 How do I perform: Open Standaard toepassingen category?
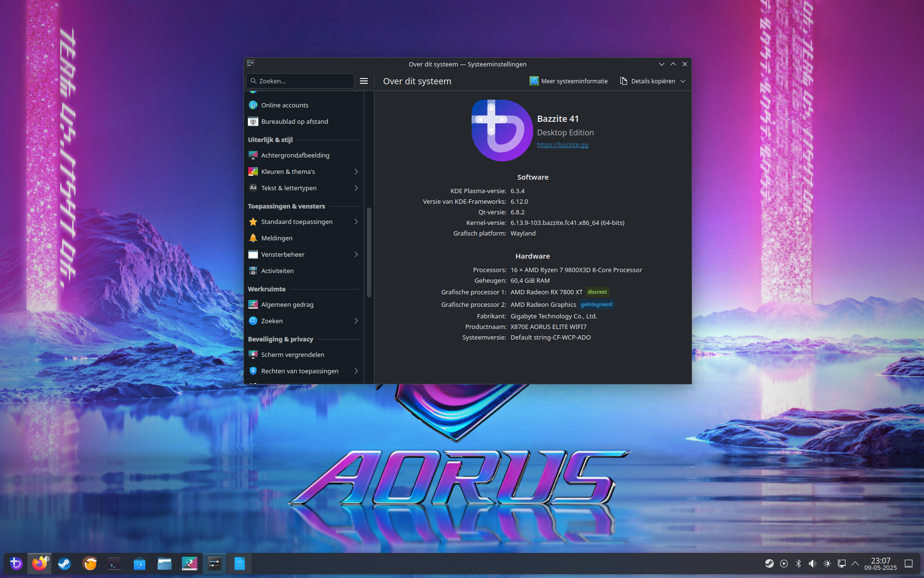tap(304, 222)
